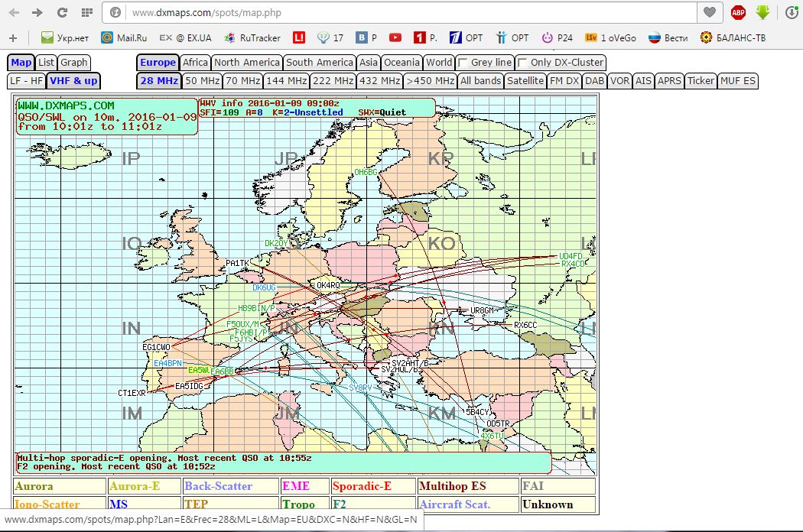Switch to the Graph view tab

pyautogui.click(x=74, y=63)
